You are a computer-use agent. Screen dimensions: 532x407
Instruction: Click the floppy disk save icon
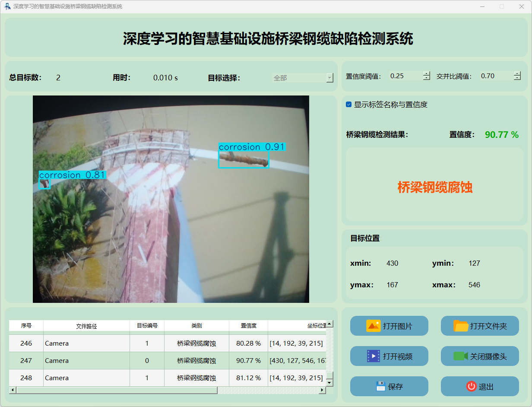tap(380, 386)
